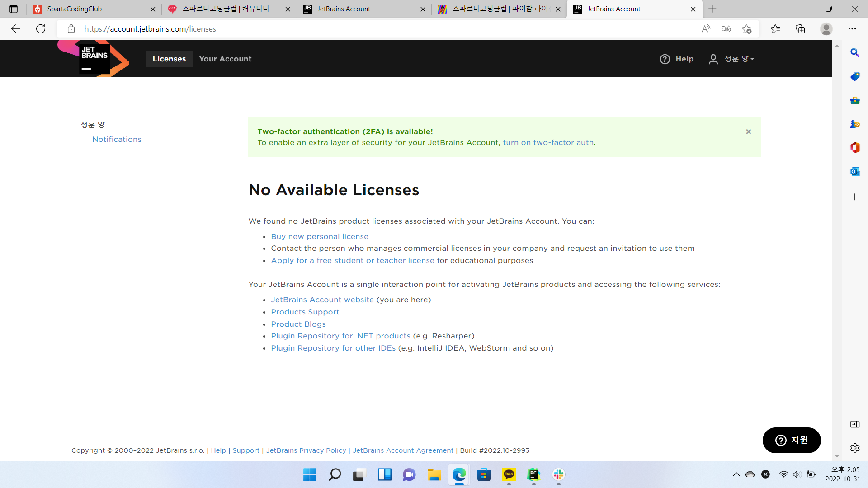The image size is (868, 488).
Task: Open the read aloud feature
Action: [706, 29]
